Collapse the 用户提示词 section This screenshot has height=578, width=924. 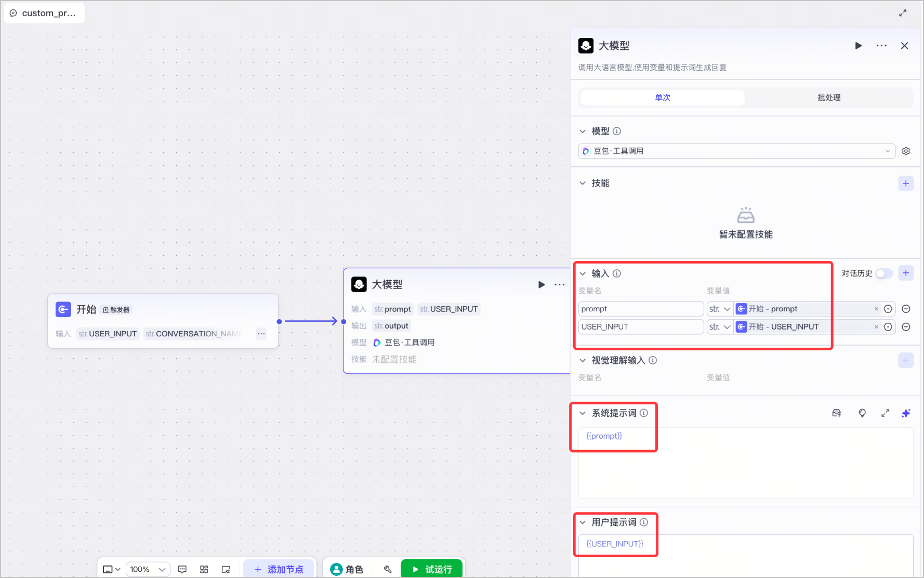[x=583, y=522]
